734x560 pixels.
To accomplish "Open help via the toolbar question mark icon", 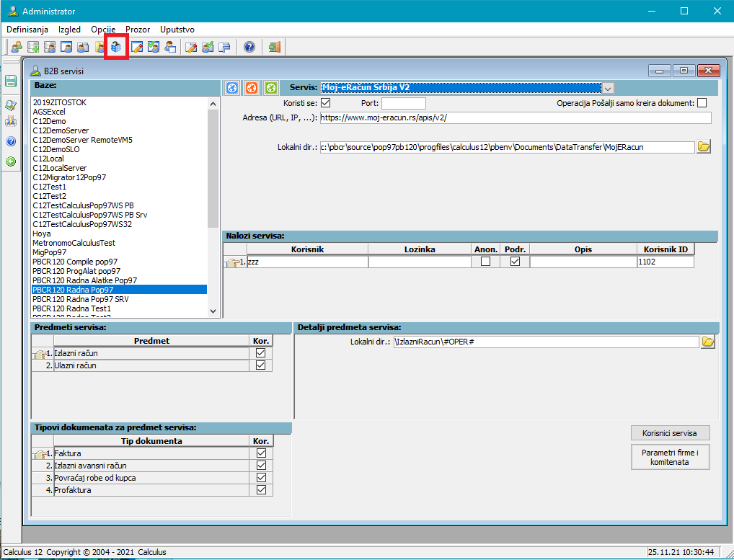I will (249, 48).
